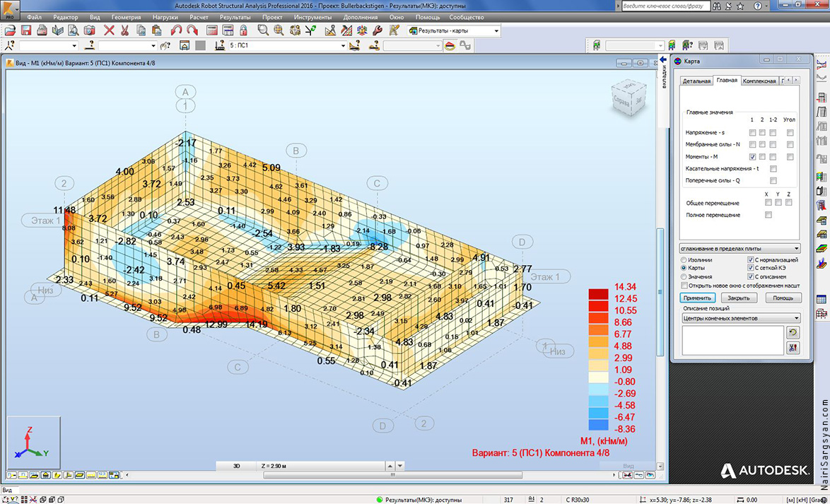Click Z = 2.90 м level down arrow

click(400, 466)
